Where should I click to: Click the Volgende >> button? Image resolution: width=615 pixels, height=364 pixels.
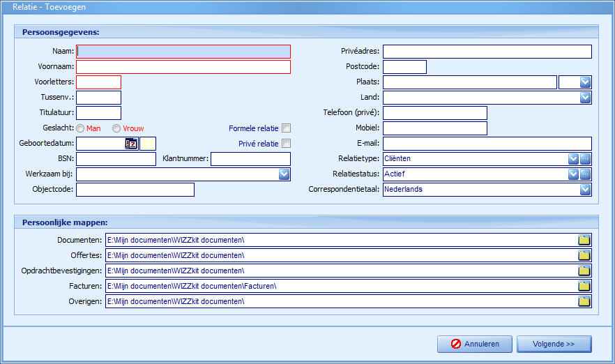tap(553, 344)
